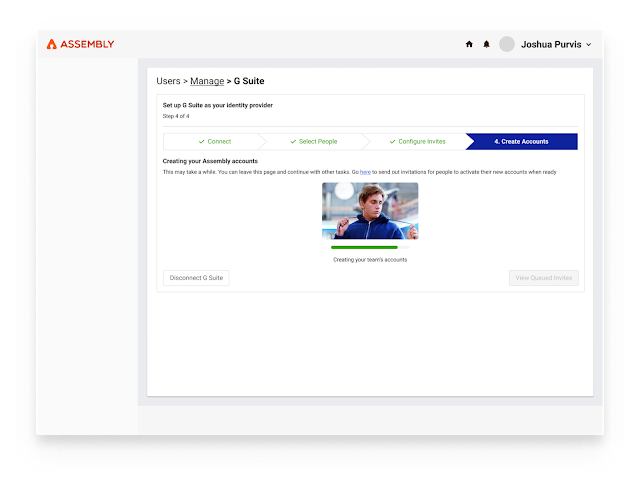Image resolution: width=640 pixels, height=478 pixels.
Task: Click the Assembly logo
Action: (80, 44)
